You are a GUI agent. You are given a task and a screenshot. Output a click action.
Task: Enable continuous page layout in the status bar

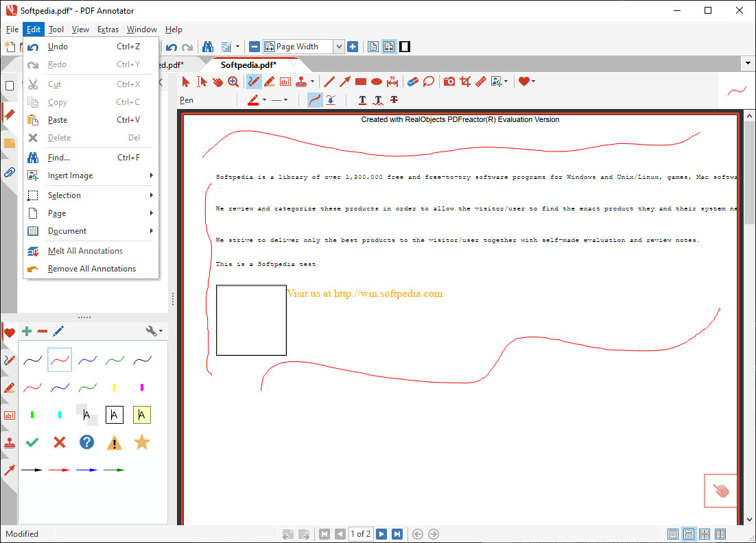689,534
